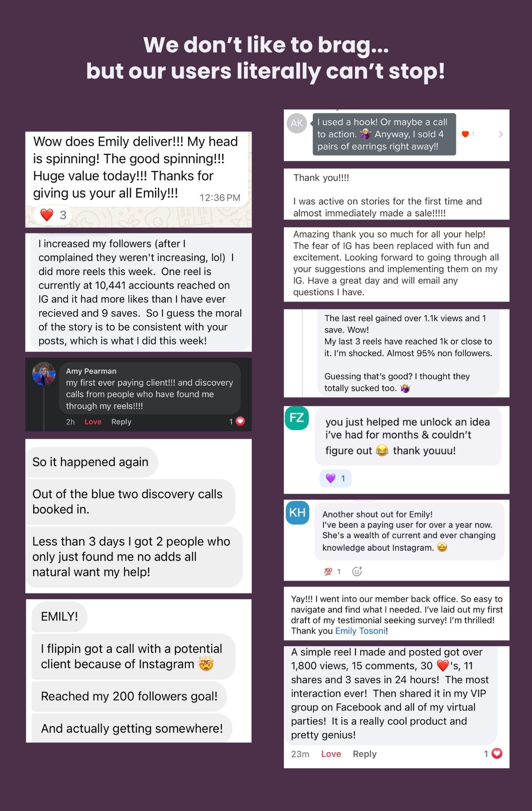
Task: Click Reply under the simple reel comment
Action: pyautogui.click(x=365, y=754)
